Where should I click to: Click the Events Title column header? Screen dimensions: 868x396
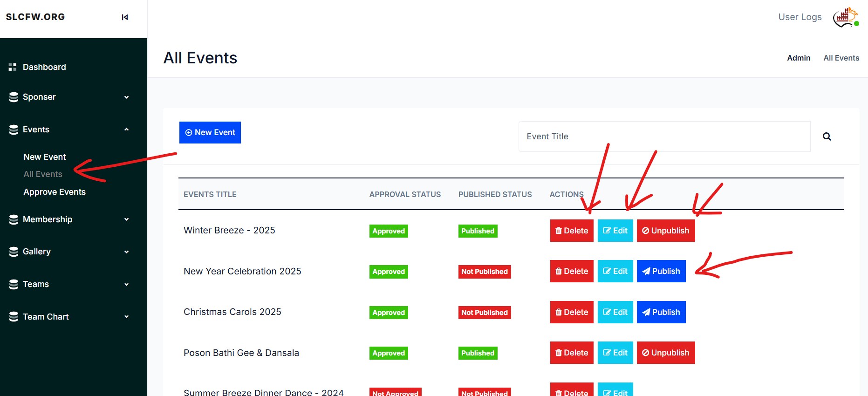pos(210,194)
